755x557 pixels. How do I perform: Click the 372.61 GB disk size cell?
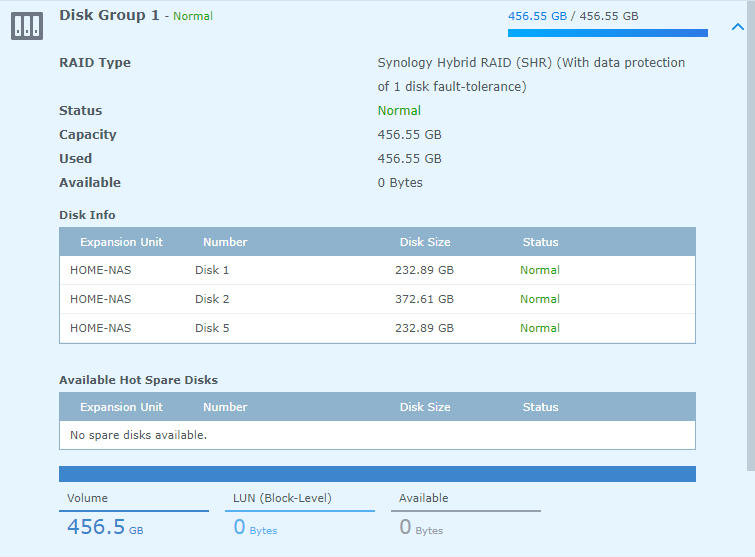[425, 299]
